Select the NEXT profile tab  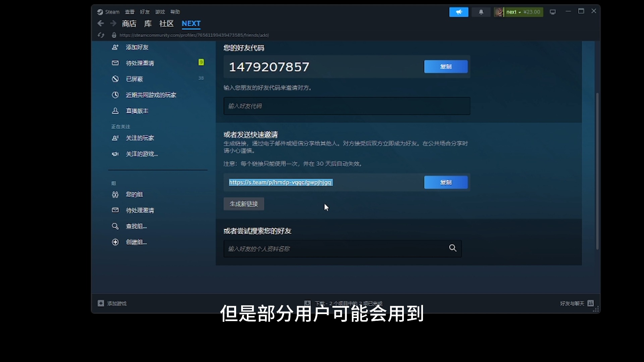[191, 23]
